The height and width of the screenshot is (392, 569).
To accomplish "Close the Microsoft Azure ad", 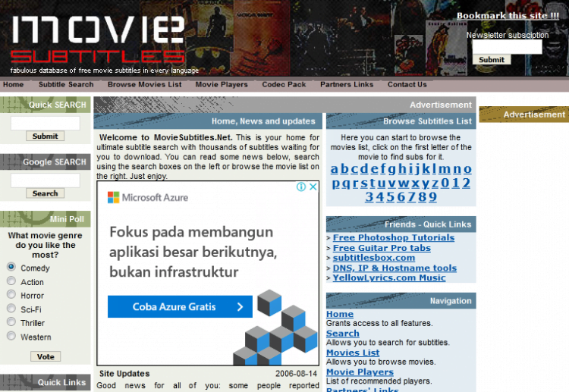I will 313,187.
